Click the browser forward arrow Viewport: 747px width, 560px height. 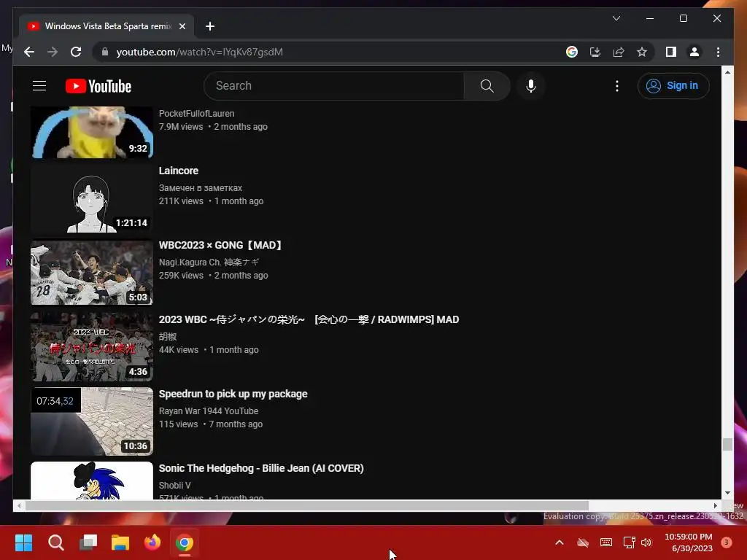tap(53, 52)
